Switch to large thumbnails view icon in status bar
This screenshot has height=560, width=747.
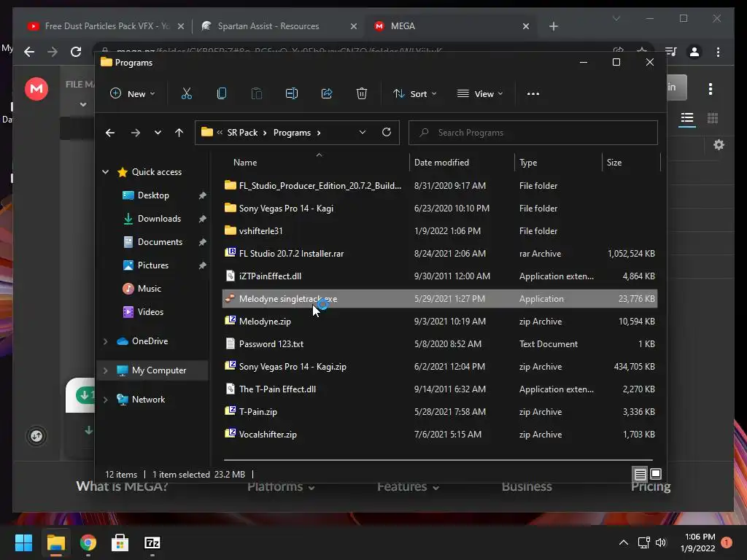tap(656, 474)
